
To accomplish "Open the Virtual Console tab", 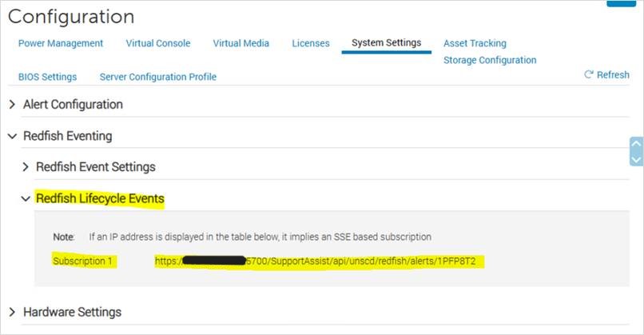I will pos(158,43).
